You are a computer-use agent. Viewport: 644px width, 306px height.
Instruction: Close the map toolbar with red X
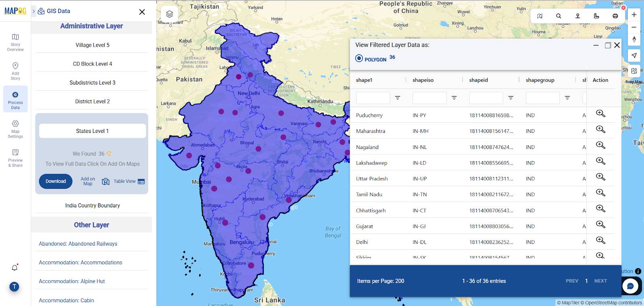[x=623, y=8]
